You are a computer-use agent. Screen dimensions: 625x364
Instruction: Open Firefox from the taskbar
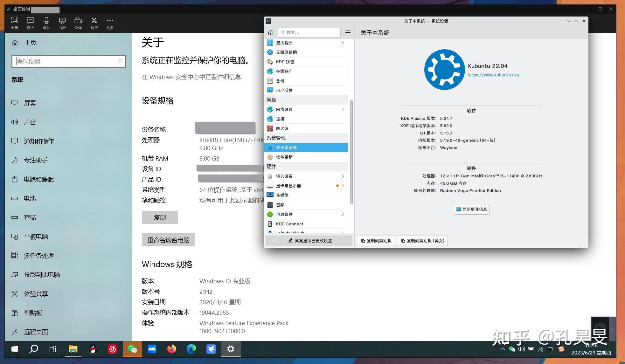(x=172, y=349)
